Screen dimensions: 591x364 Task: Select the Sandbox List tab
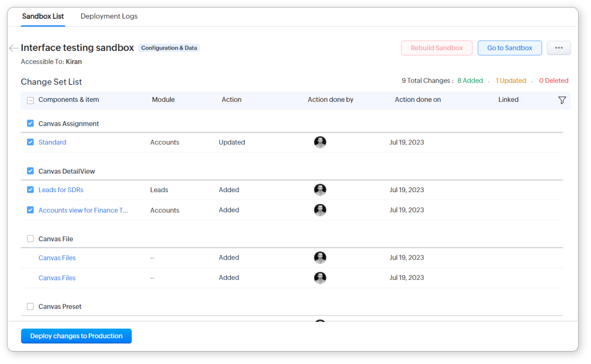pyautogui.click(x=43, y=16)
